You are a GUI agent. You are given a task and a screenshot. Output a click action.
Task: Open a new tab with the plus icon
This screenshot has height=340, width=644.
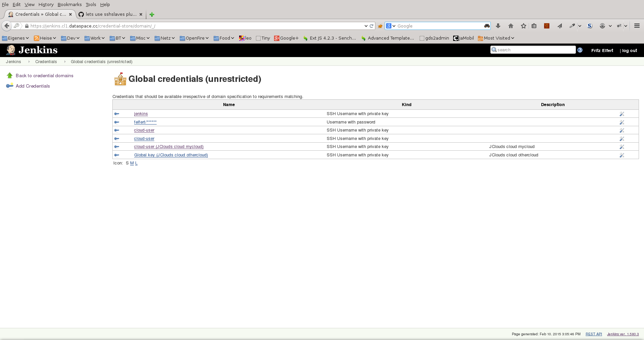pos(152,14)
